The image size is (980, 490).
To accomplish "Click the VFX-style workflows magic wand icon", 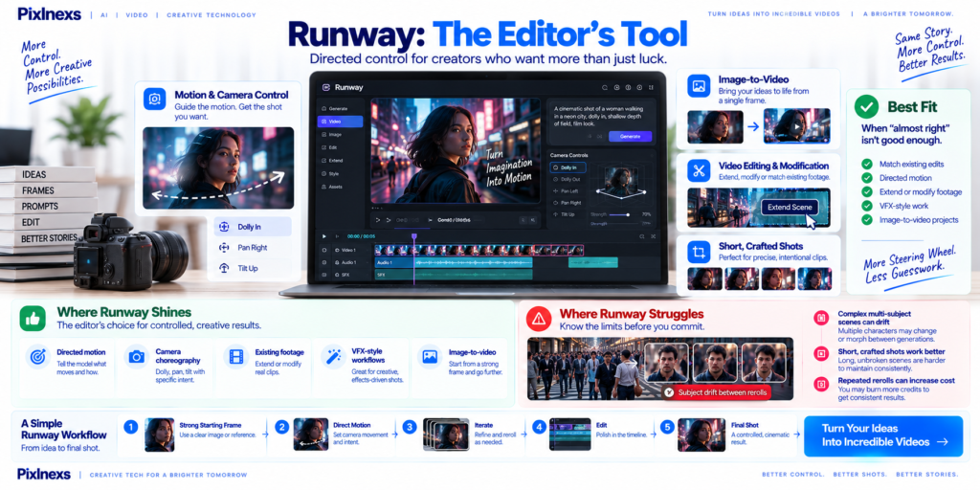I will click(x=333, y=357).
